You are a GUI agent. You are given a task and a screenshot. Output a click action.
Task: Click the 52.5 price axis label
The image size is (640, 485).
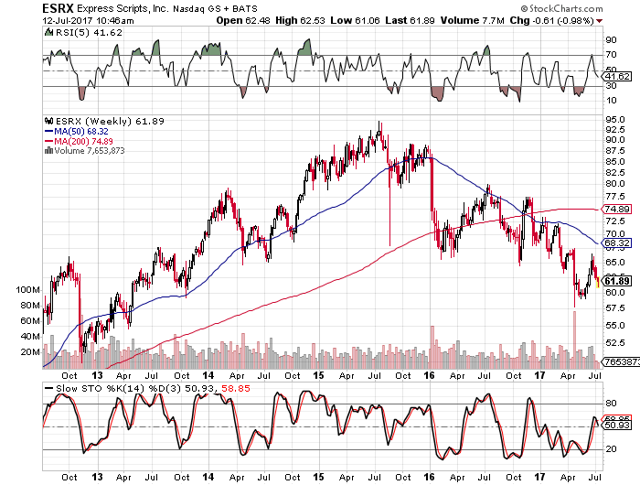point(615,343)
